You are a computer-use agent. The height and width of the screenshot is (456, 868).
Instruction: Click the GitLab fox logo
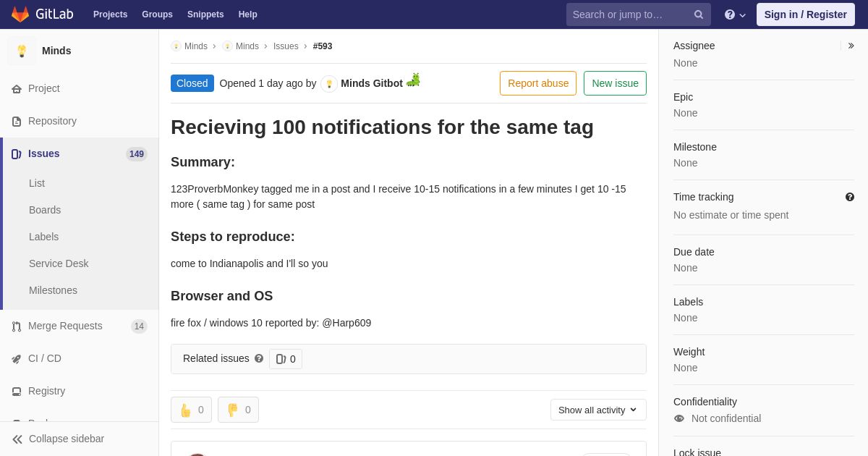click(x=20, y=14)
